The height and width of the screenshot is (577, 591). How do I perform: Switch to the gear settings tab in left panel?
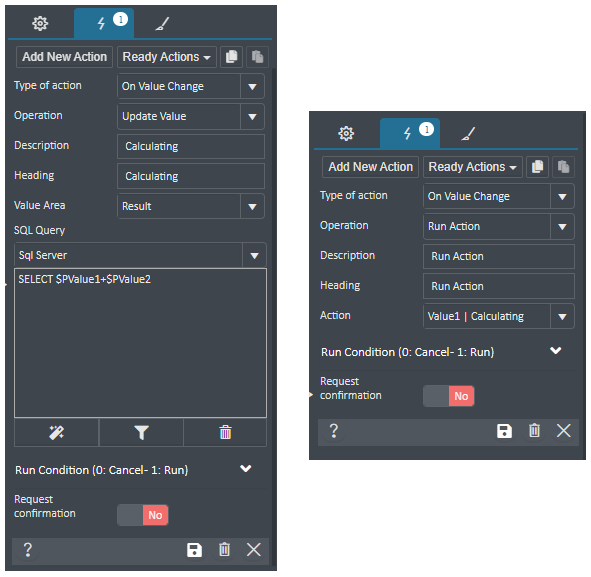click(x=40, y=23)
